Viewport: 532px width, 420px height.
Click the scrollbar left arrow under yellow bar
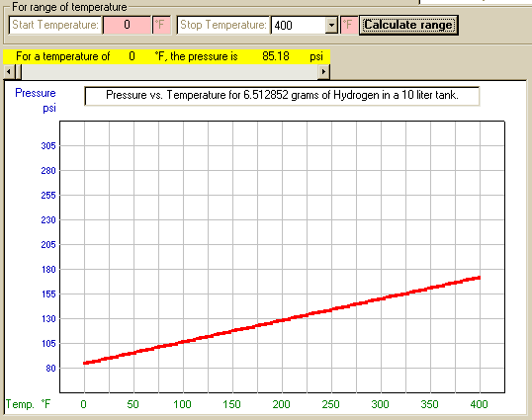pyautogui.click(x=9, y=71)
